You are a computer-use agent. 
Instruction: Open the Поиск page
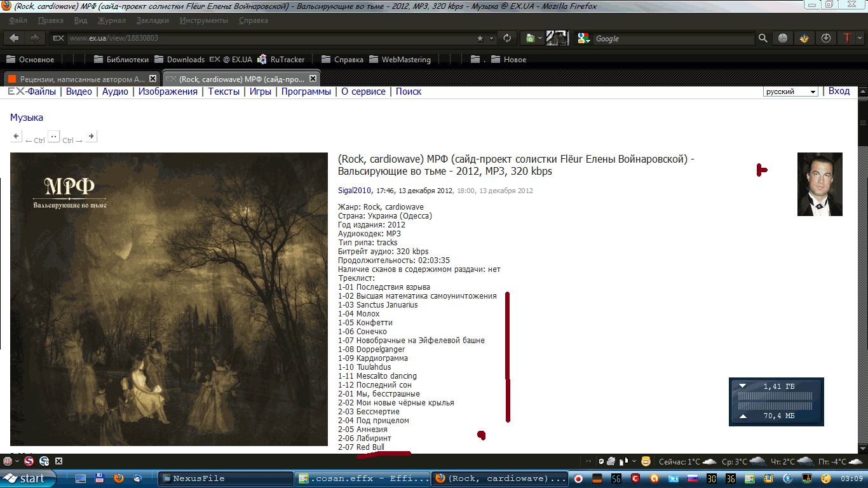tap(409, 91)
